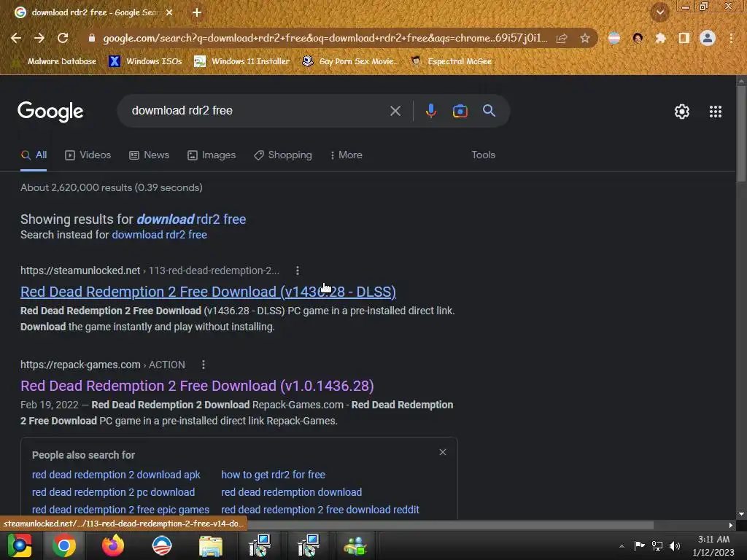
Task: Open the Action Center flag icon
Action: [639, 546]
